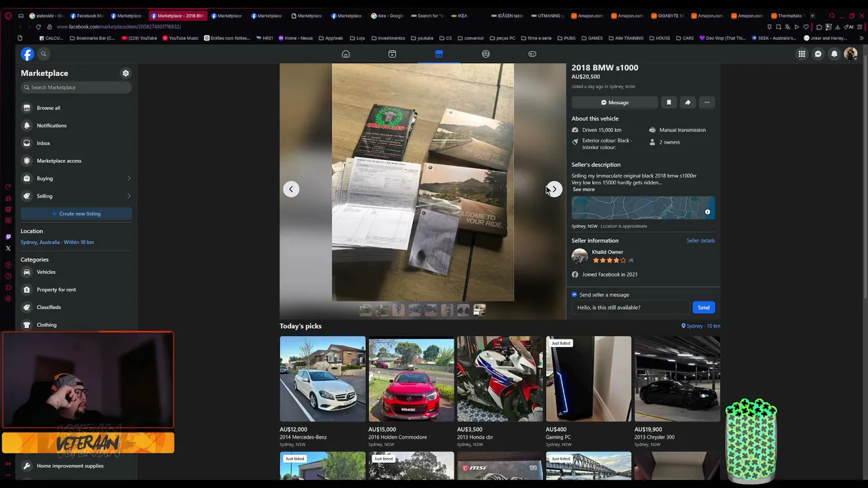The height and width of the screenshot is (488, 868).
Task: Open the Facebook search magnifier
Action: [x=43, y=54]
